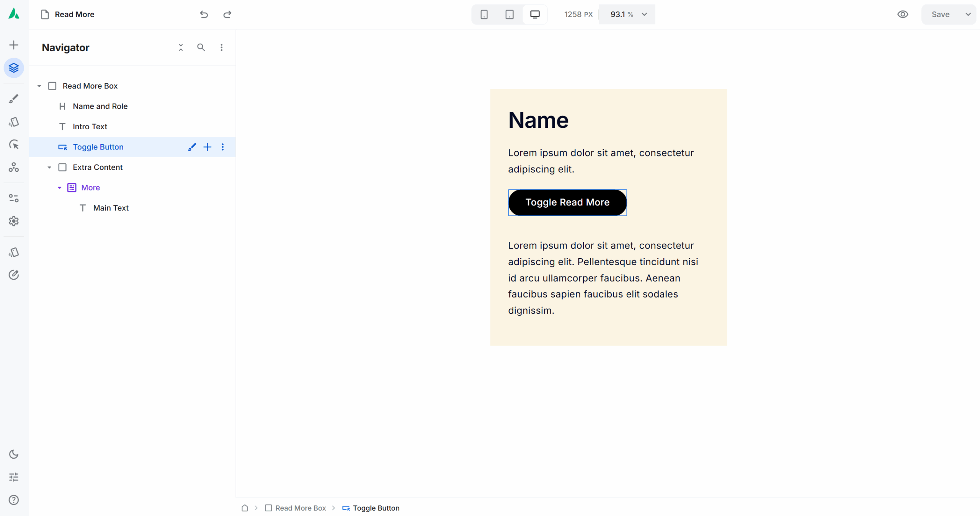
Task: Toggle dark mode moon icon
Action: pyautogui.click(x=14, y=454)
